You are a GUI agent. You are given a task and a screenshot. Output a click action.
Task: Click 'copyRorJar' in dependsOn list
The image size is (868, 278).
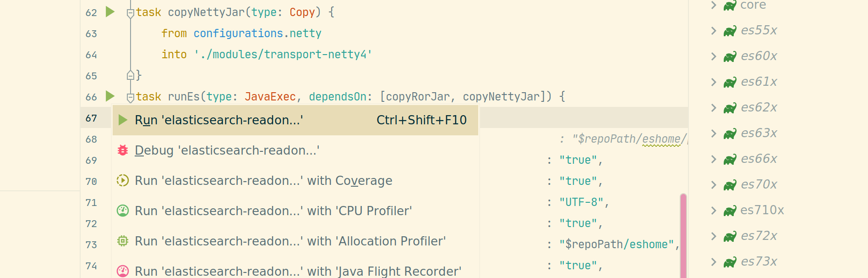418,97
